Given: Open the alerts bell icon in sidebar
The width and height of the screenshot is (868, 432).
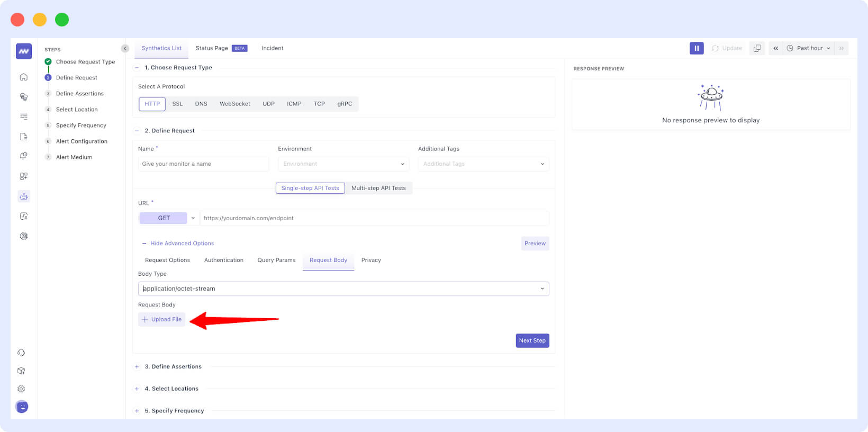Looking at the screenshot, I should 24,156.
